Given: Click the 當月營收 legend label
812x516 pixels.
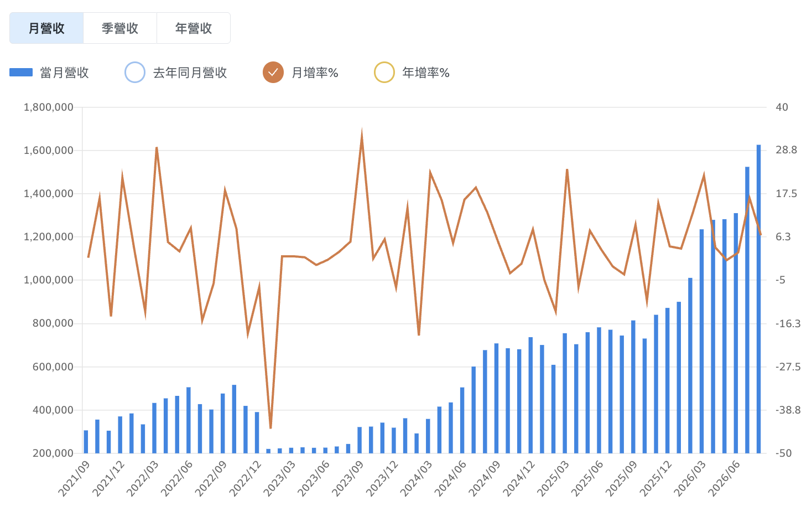Looking at the screenshot, I should 65,73.
